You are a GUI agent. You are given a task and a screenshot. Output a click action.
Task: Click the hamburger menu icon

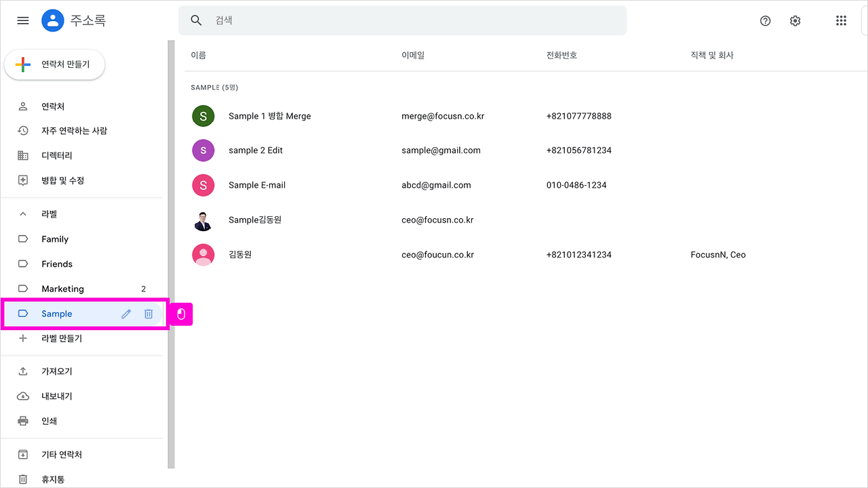coord(22,20)
